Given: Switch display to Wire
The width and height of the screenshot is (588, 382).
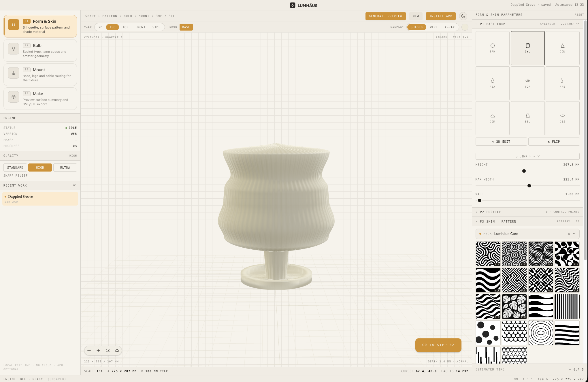Looking at the screenshot, I should point(434,27).
